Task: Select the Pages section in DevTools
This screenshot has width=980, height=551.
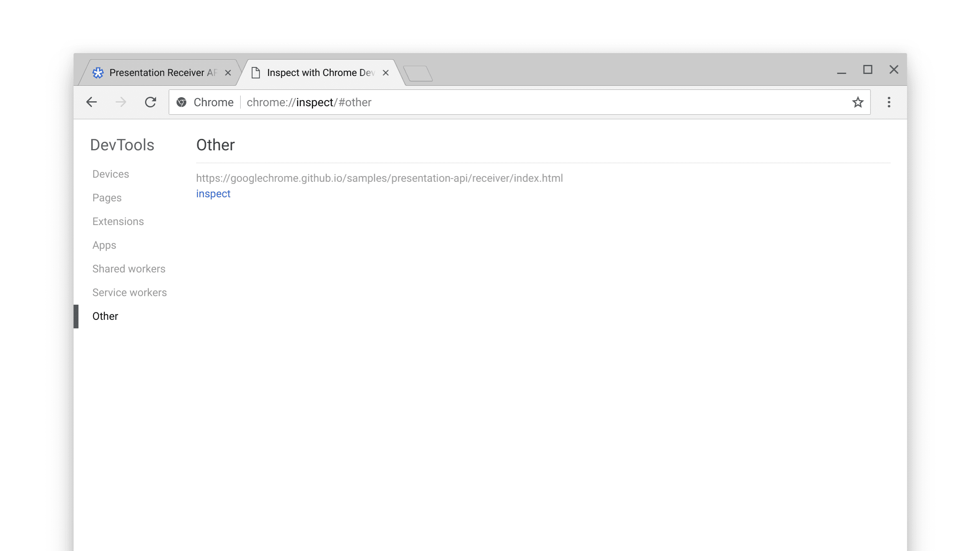Action: pyautogui.click(x=106, y=198)
